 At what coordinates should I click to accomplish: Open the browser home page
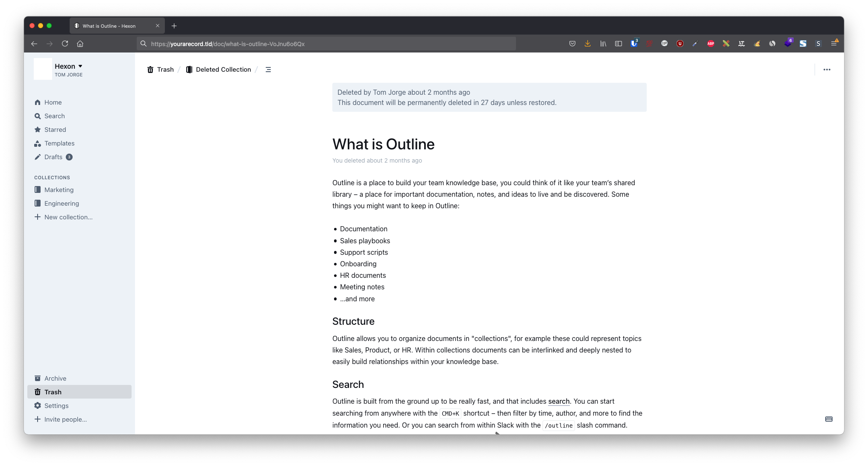click(x=80, y=44)
